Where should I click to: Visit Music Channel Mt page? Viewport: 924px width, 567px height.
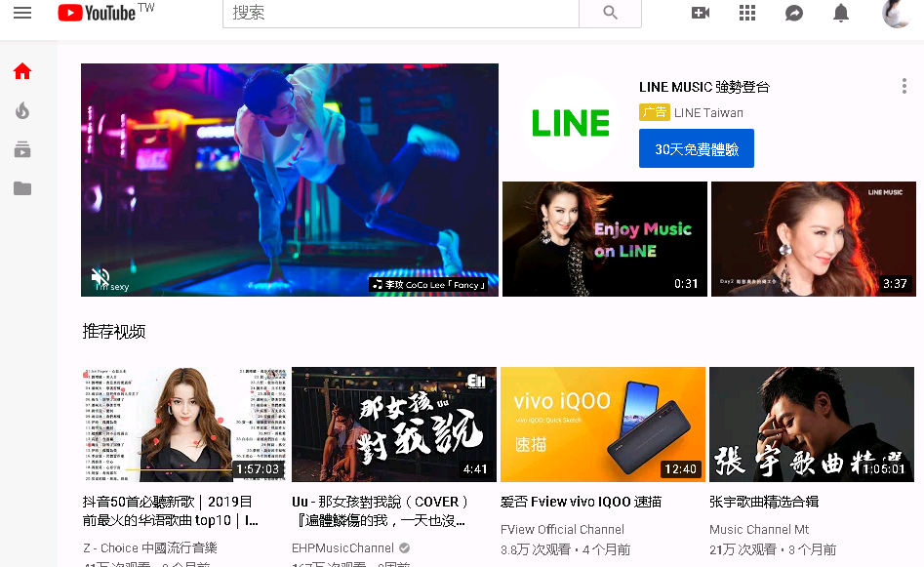click(759, 529)
